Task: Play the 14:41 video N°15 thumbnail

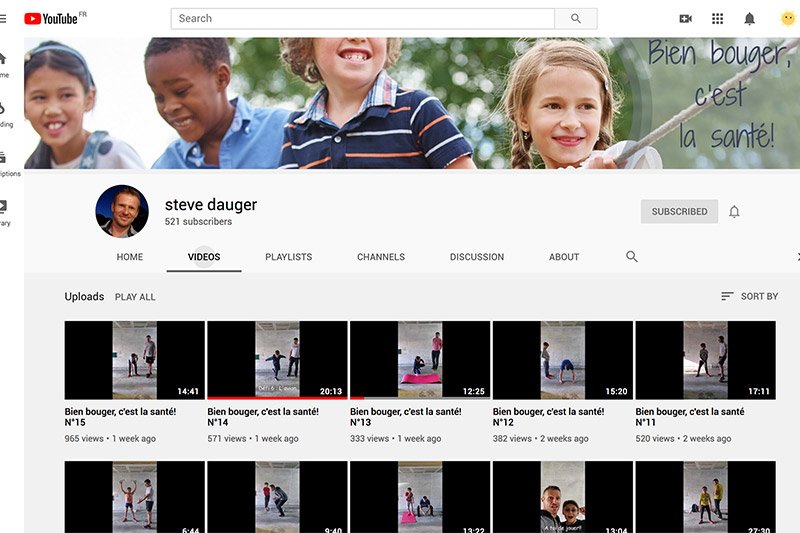Action: coord(134,360)
